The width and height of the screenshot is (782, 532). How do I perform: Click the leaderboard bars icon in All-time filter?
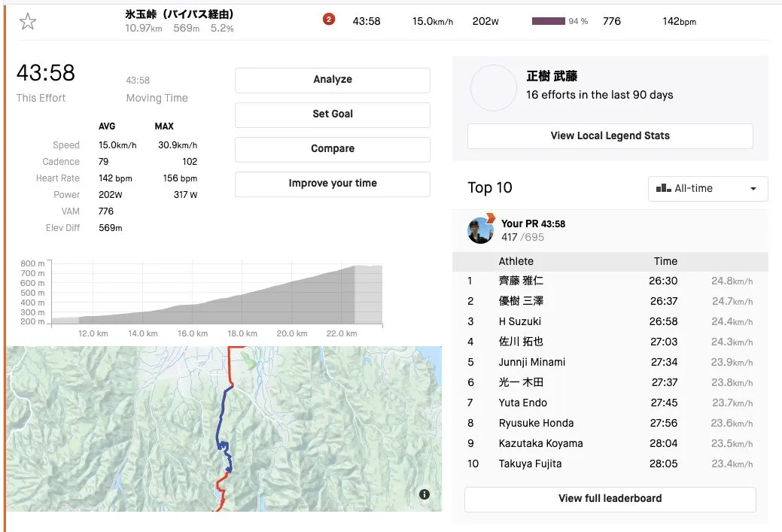point(663,189)
